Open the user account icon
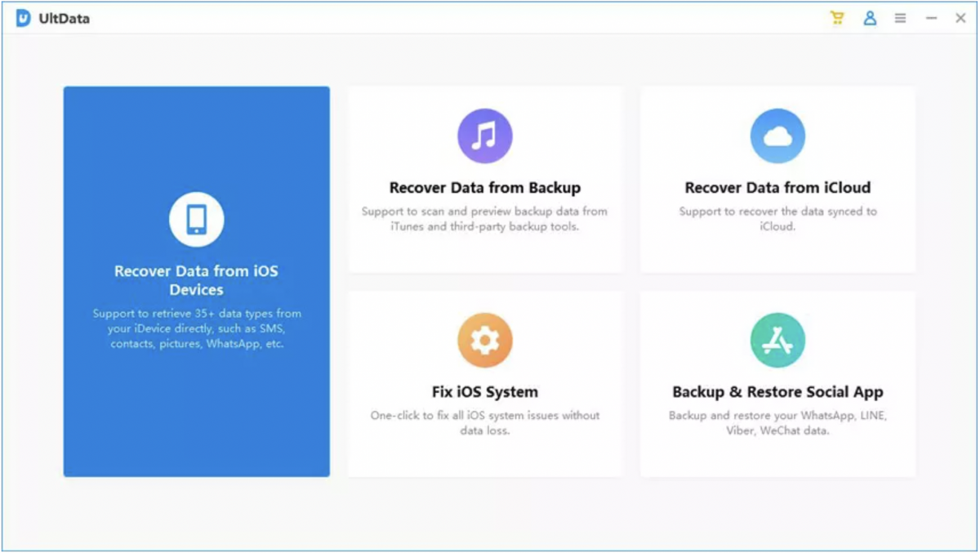 coord(870,18)
